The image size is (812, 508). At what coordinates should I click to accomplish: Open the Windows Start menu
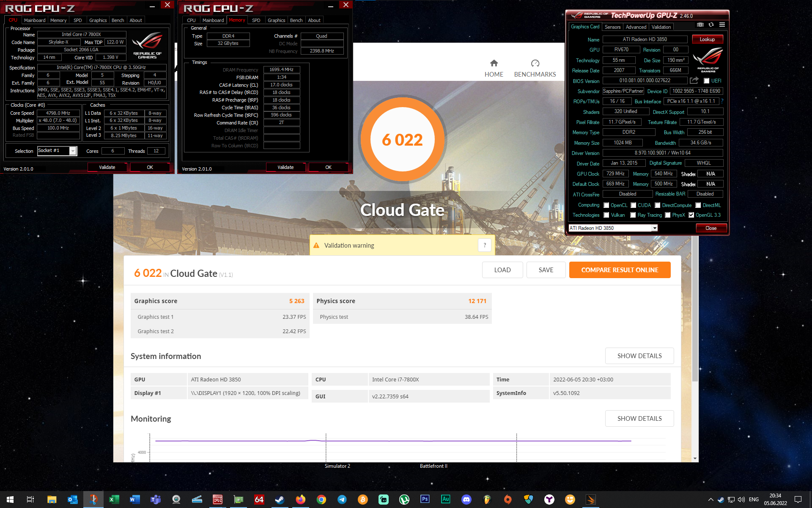[10, 500]
